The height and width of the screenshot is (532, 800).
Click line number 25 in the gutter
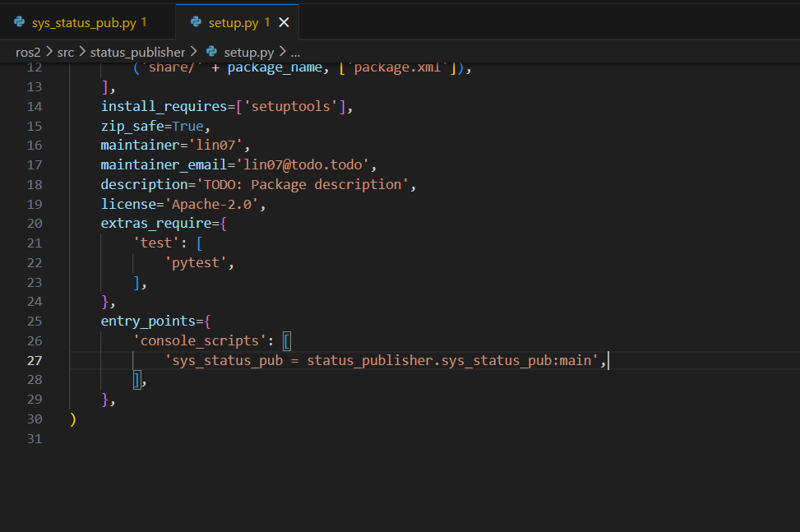(x=35, y=322)
